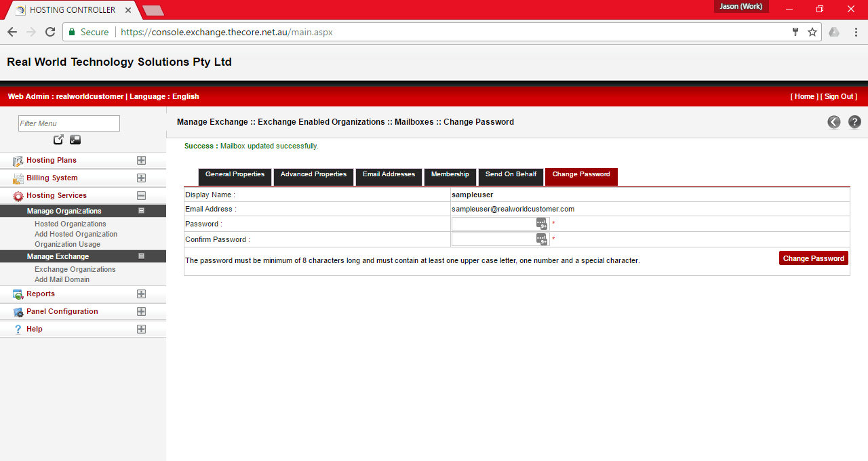The image size is (868, 461).
Task: Click the back arrow above the breadcrumb
Action: (x=833, y=122)
